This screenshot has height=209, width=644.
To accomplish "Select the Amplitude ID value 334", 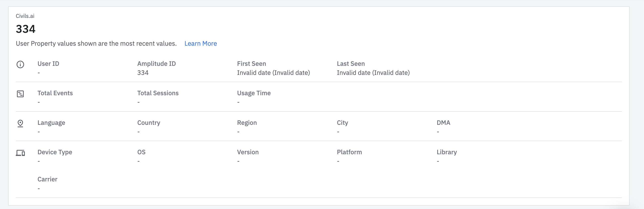I will pos(143,73).
